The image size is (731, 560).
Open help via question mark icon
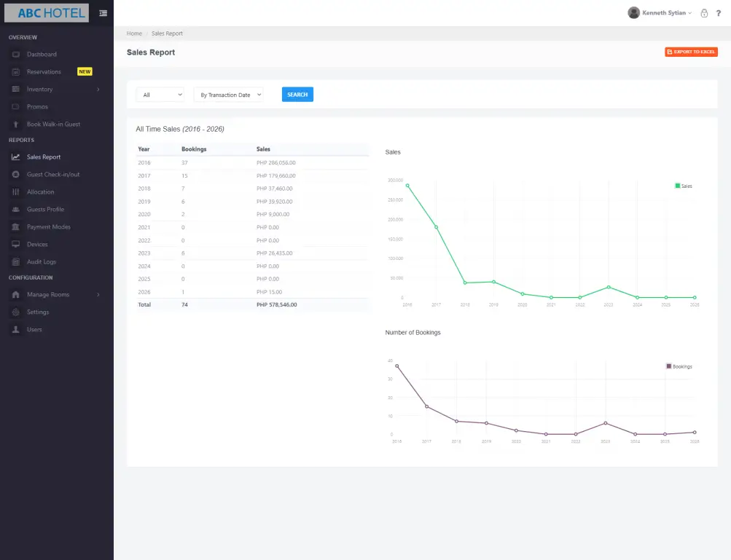click(719, 13)
